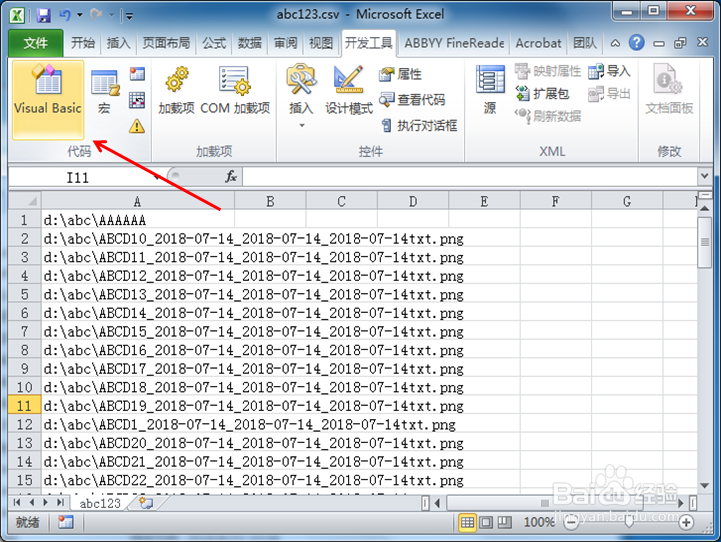This screenshot has height=542, width=721.
Task: Switch to the Review (审阅) tab
Action: click(286, 43)
